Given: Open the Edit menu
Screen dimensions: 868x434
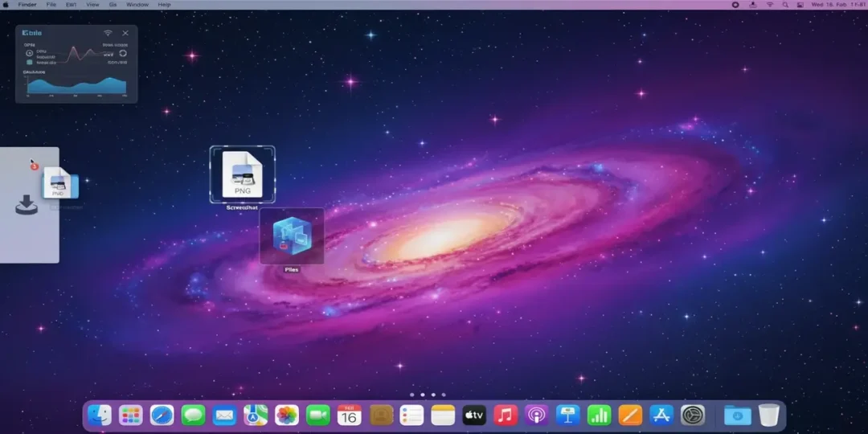Looking at the screenshot, I should tap(71, 5).
